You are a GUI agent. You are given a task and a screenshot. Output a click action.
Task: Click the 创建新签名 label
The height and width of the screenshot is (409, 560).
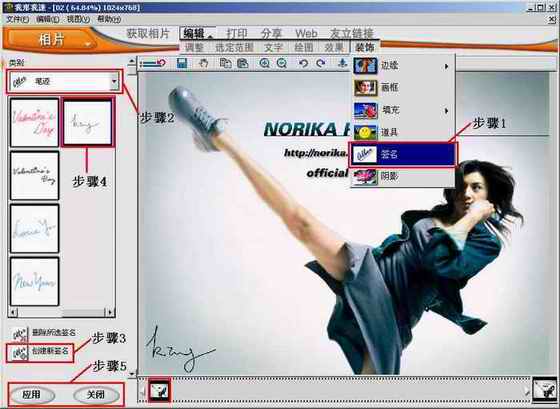pos(50,351)
